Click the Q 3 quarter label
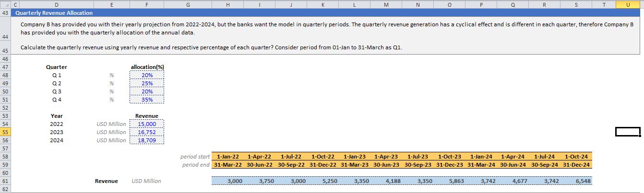Screen dimensions: 644x193 tap(57, 91)
